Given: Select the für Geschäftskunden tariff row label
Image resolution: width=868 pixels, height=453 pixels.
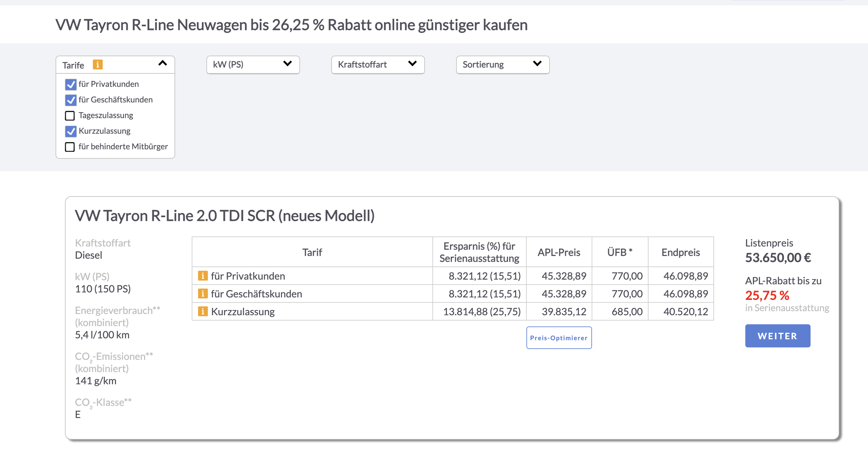Looking at the screenshot, I should [x=256, y=294].
